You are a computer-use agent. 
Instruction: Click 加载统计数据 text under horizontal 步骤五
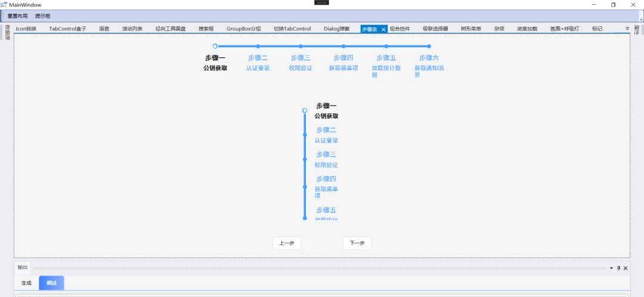pos(386,71)
